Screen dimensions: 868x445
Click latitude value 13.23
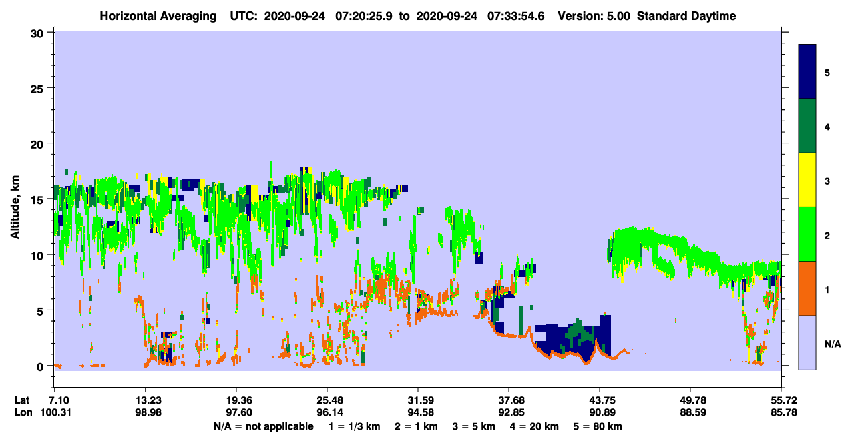(x=145, y=400)
